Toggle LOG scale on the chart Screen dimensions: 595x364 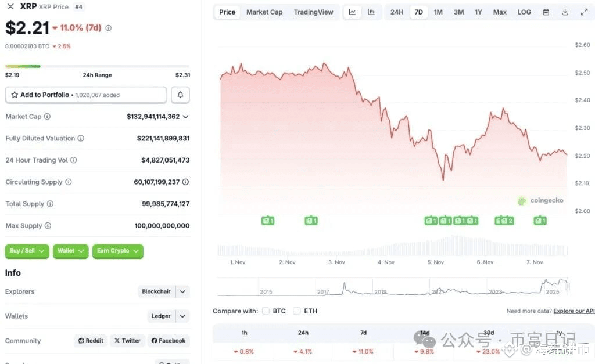point(524,12)
